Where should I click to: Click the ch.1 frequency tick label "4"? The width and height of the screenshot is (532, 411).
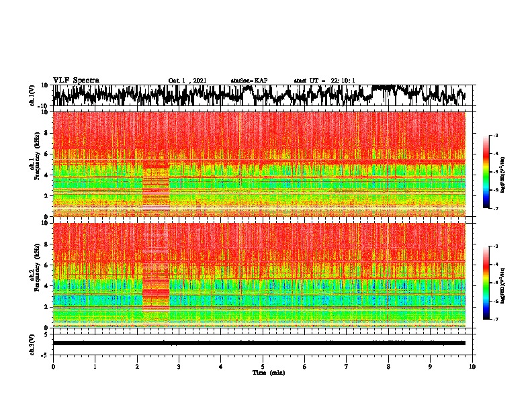pos(47,175)
